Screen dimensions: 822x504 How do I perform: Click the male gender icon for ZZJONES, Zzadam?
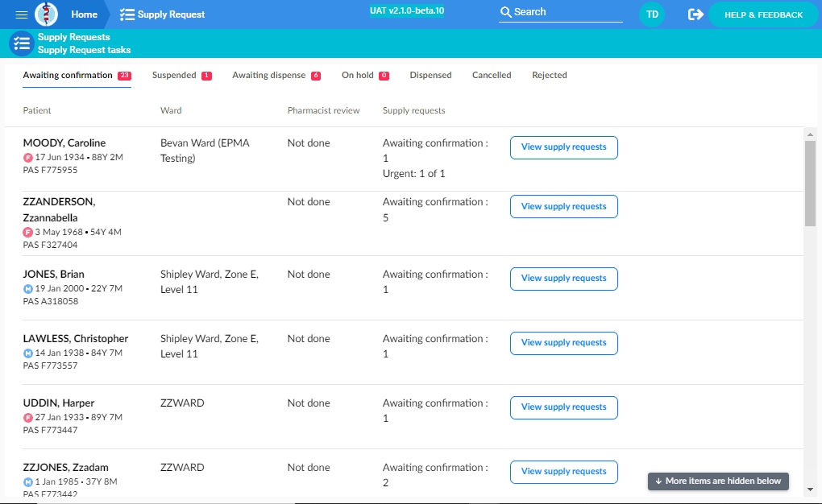point(28,482)
